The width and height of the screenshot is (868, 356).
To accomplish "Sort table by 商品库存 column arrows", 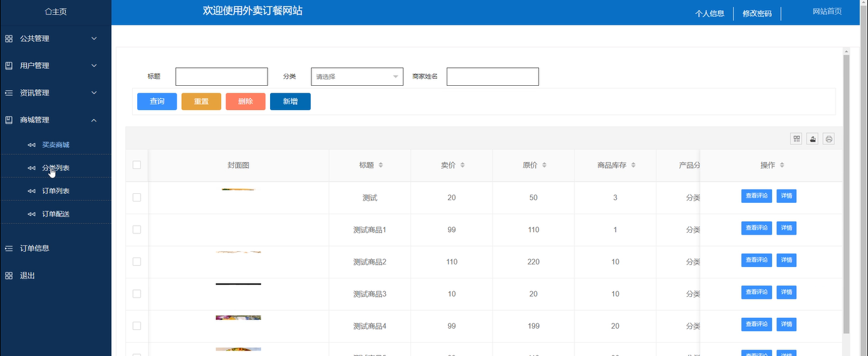I will pyautogui.click(x=633, y=165).
